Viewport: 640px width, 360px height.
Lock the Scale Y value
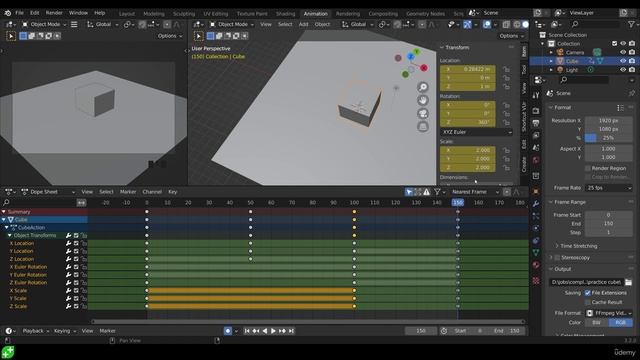(506, 159)
